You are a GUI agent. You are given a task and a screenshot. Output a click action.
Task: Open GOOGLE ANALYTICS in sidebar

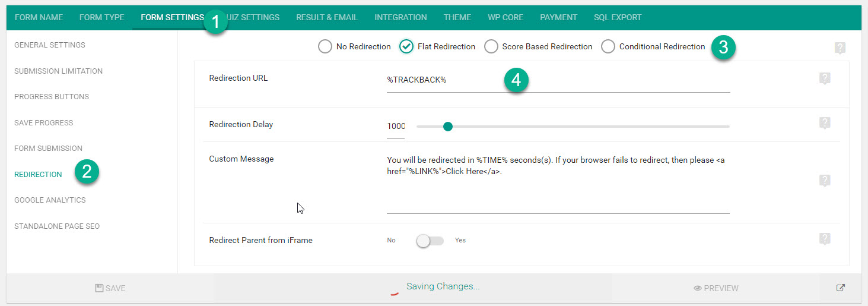tap(50, 200)
